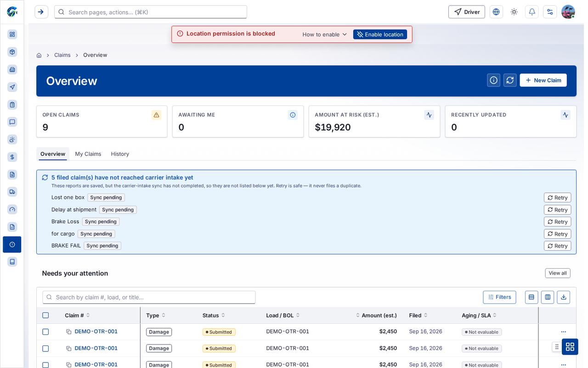Viewport: 588px width, 368px height.
Task: Switch to the My Claims tab
Action: [x=88, y=154]
